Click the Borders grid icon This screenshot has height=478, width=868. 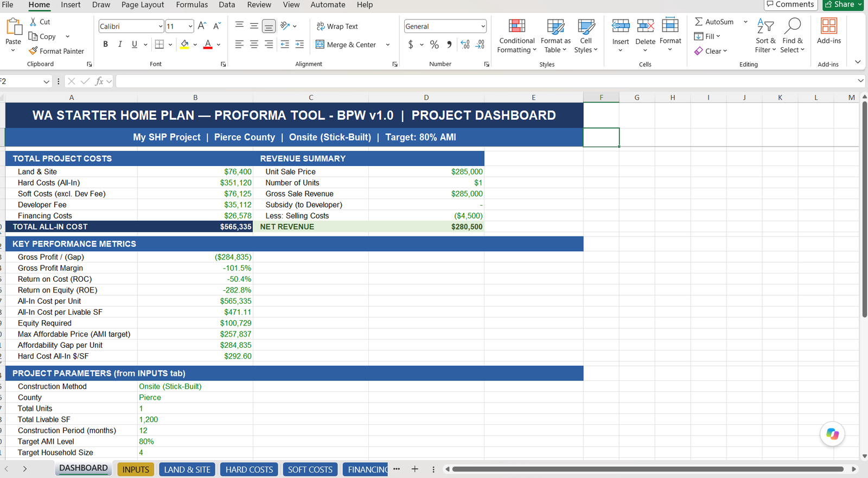[x=159, y=44]
